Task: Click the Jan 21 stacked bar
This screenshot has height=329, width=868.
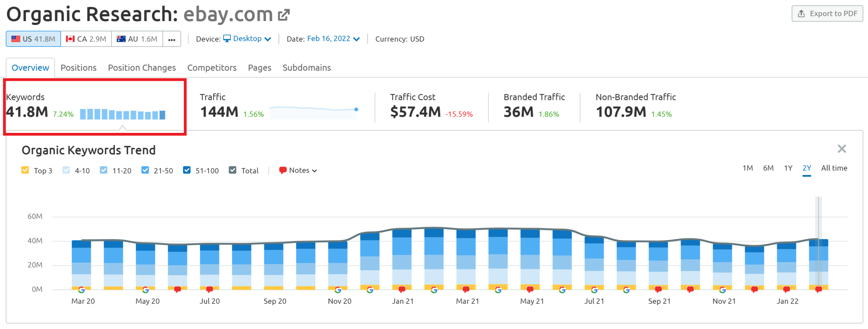Action: click(402, 259)
